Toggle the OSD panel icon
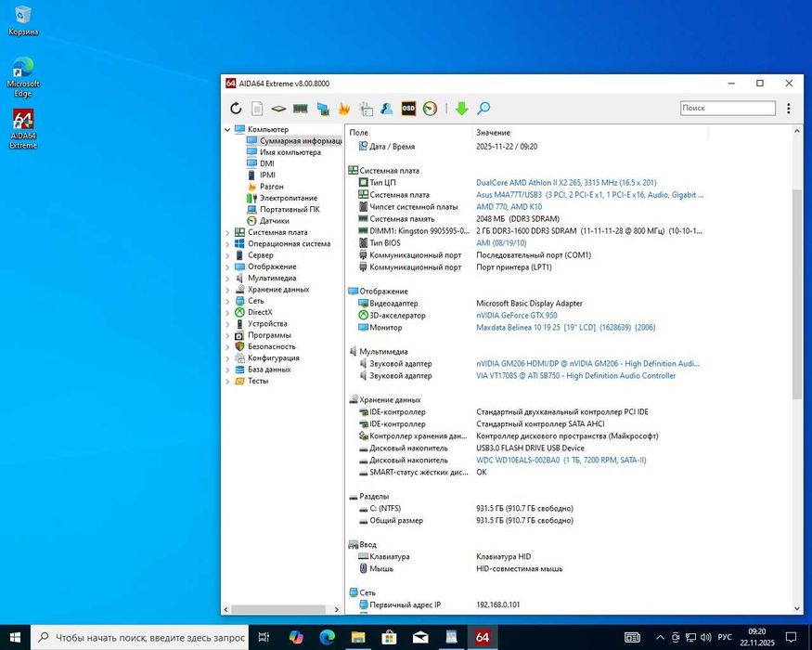This screenshot has height=650, width=812. pyautogui.click(x=408, y=109)
